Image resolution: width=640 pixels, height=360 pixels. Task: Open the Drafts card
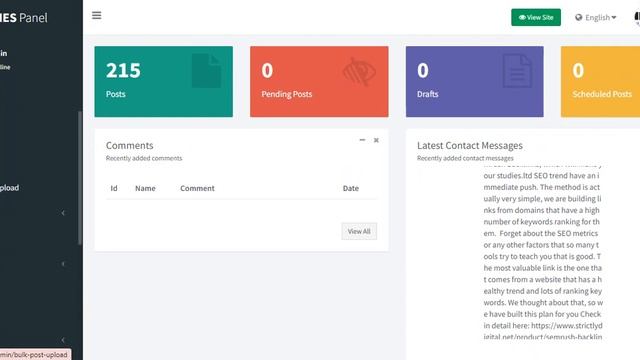[x=475, y=82]
